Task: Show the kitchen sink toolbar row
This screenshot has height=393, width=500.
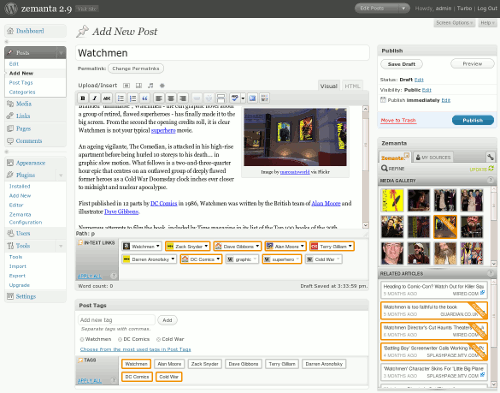Action: [264, 98]
